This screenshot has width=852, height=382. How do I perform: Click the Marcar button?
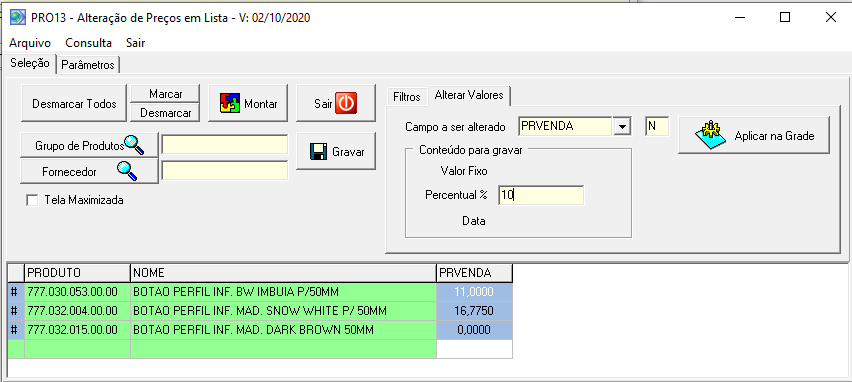(166, 94)
